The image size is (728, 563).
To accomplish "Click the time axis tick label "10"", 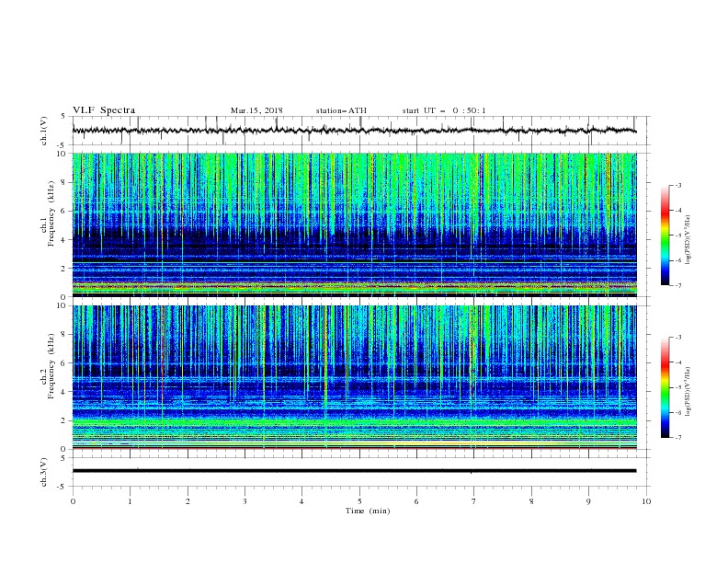I will click(x=646, y=501).
